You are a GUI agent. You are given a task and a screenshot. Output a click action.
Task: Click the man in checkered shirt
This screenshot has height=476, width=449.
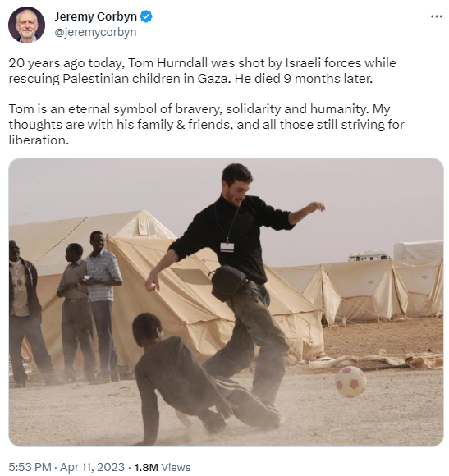point(103,305)
